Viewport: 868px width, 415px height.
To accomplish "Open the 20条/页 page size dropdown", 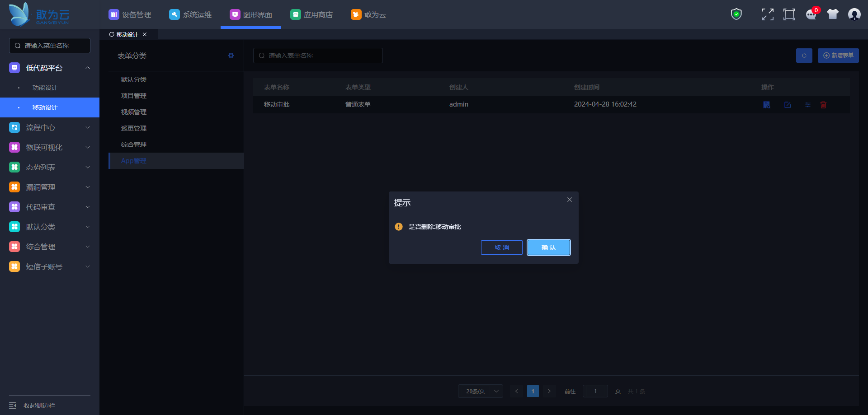I will tap(480, 391).
